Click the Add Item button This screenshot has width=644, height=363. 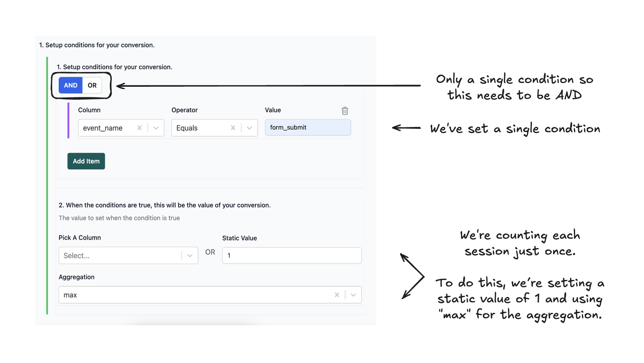pos(86,161)
